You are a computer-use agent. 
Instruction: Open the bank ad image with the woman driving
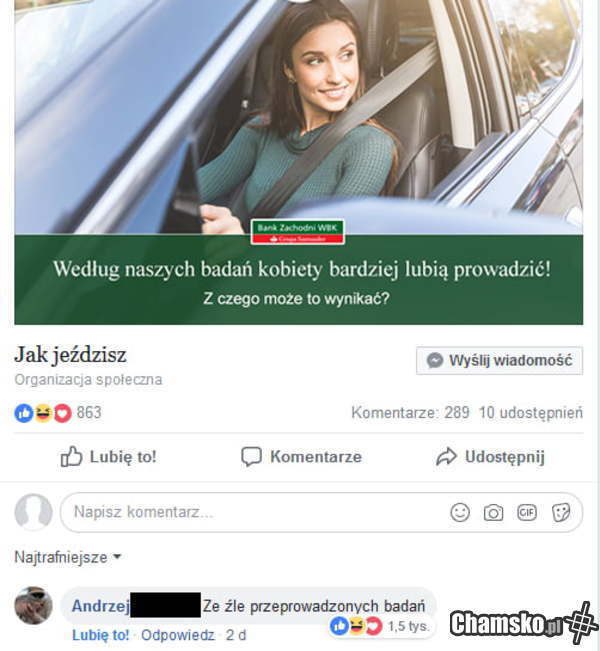coord(299,162)
